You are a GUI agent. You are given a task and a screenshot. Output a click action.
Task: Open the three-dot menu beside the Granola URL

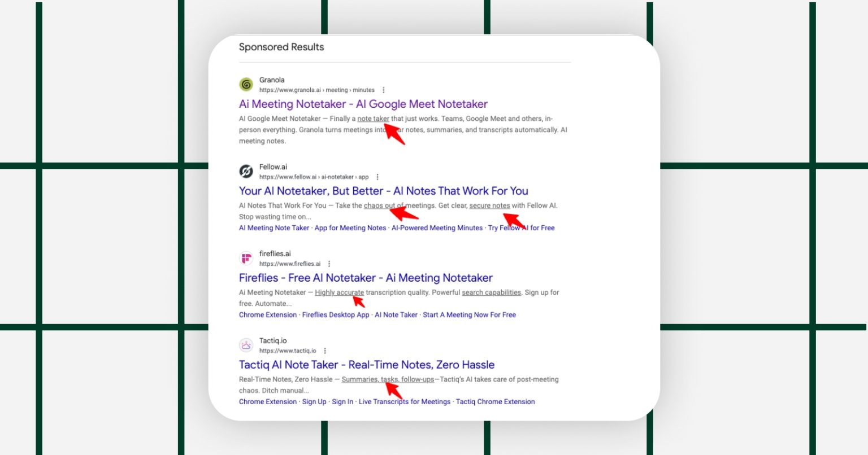[384, 90]
